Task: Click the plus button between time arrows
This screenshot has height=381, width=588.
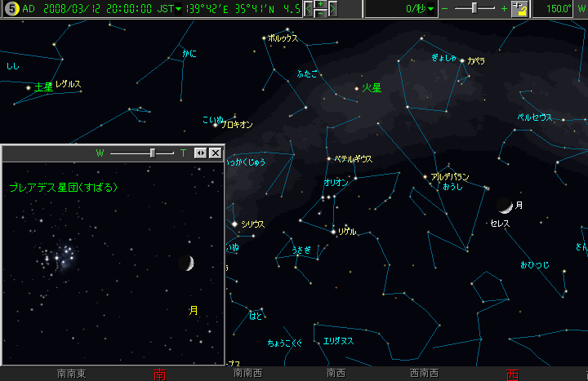Action: 321,5
